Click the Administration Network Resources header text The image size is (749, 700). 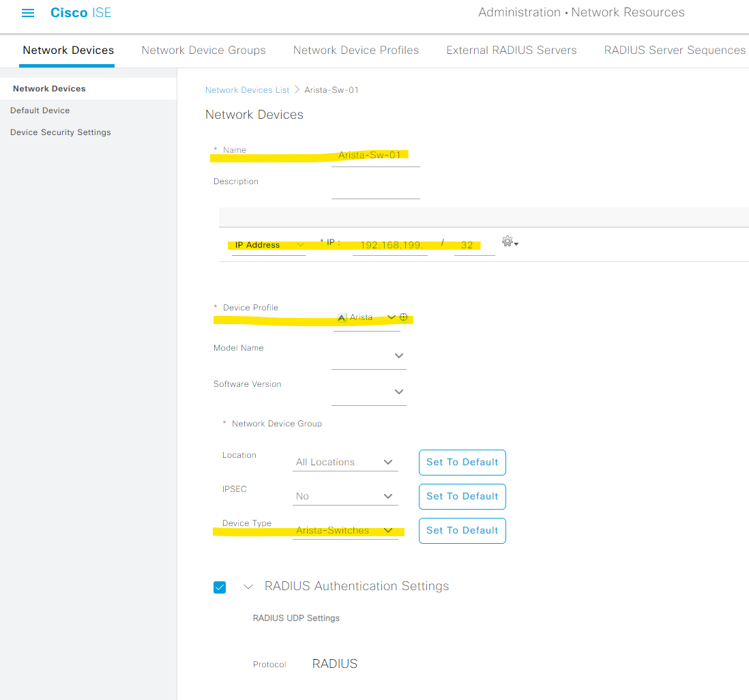pyautogui.click(x=581, y=12)
